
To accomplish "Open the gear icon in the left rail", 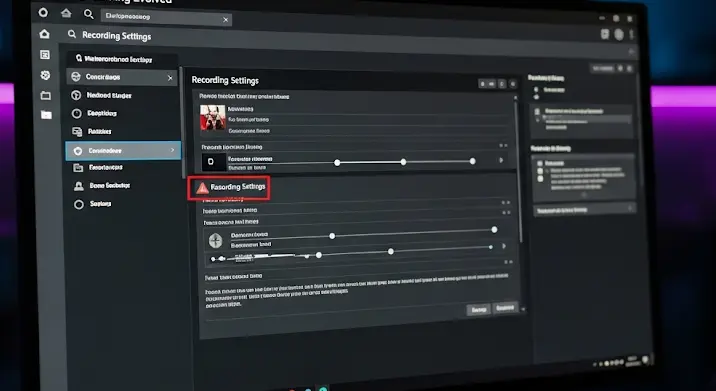I will pyautogui.click(x=45, y=75).
